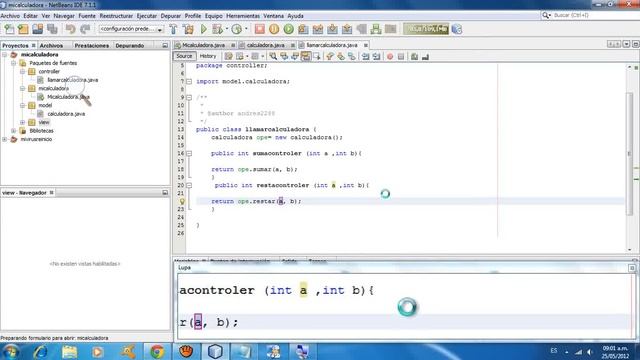The height and width of the screenshot is (360, 640).
Task: Minimize the Proyectos panel with its corner button
Action: pos(165,45)
